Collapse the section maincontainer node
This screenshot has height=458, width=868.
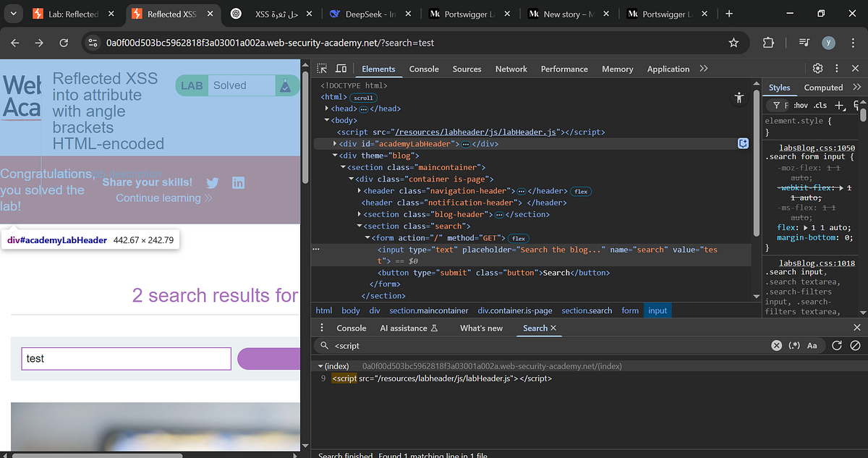(x=343, y=167)
